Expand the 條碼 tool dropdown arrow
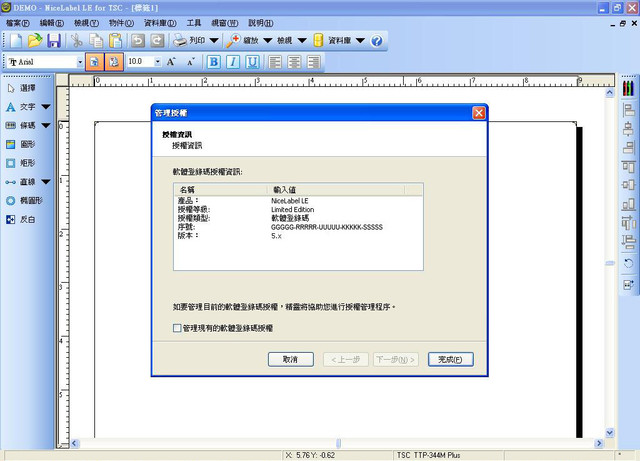This screenshot has width=640, height=461. click(46, 125)
